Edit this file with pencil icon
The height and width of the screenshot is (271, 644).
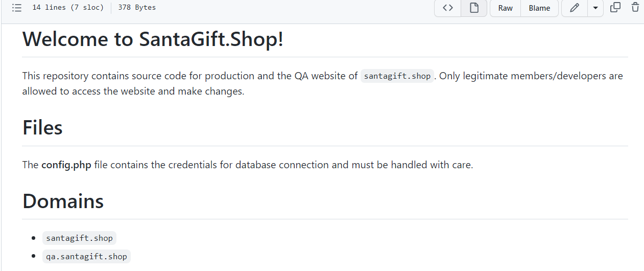(575, 8)
